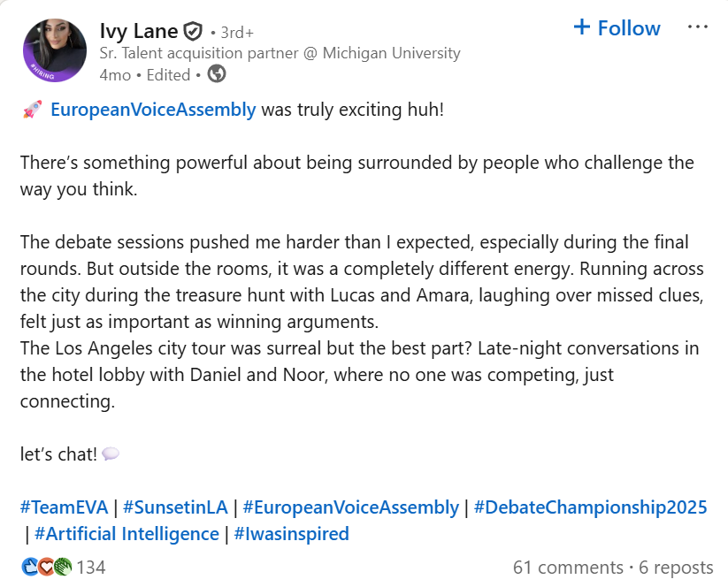
Task: Click the globe public visibility icon
Action: click(x=216, y=74)
